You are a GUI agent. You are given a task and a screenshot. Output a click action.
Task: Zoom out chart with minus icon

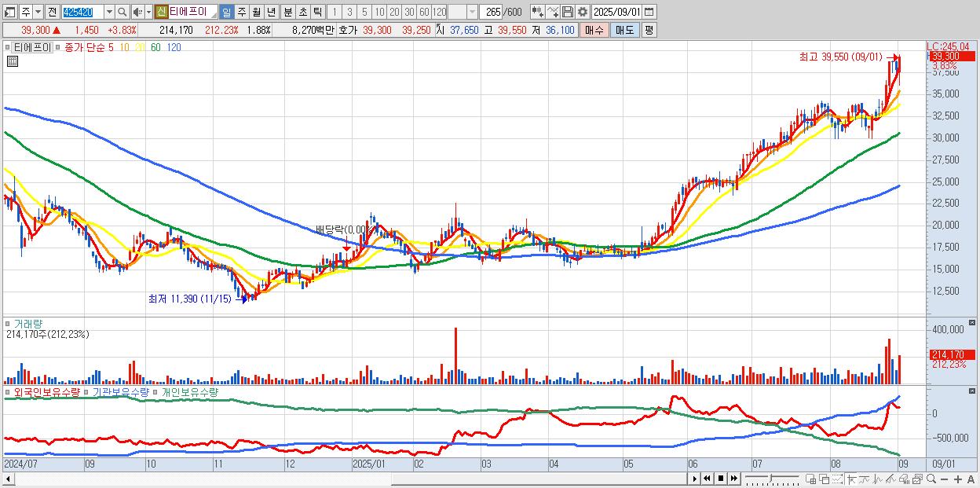945,479
